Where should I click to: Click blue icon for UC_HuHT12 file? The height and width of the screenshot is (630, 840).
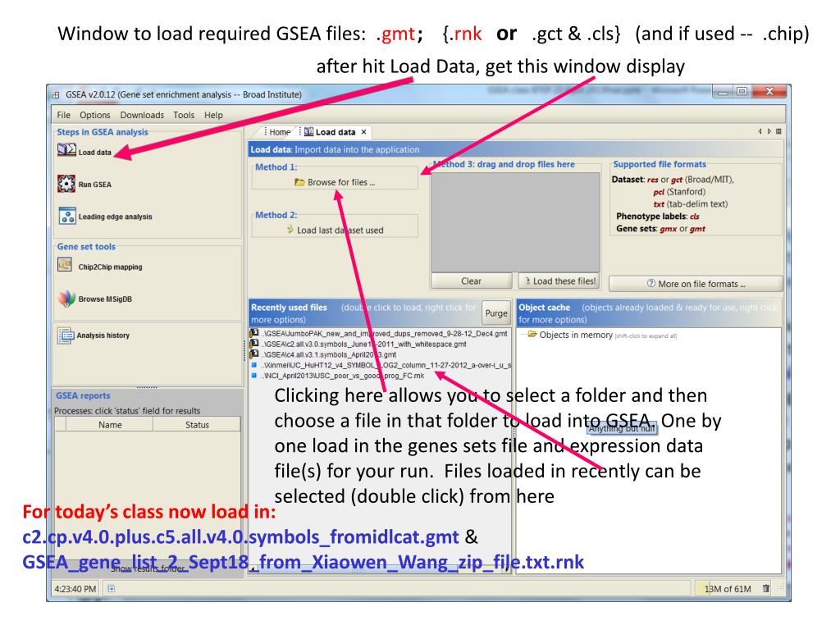click(x=254, y=365)
